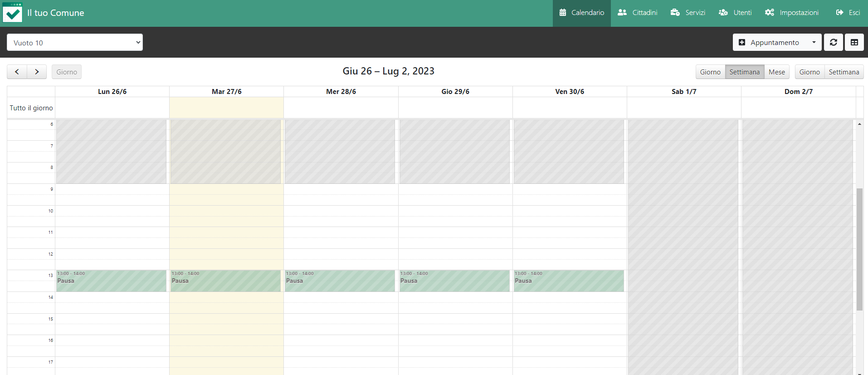Click the table grid view icon button
The height and width of the screenshot is (375, 868).
854,42
